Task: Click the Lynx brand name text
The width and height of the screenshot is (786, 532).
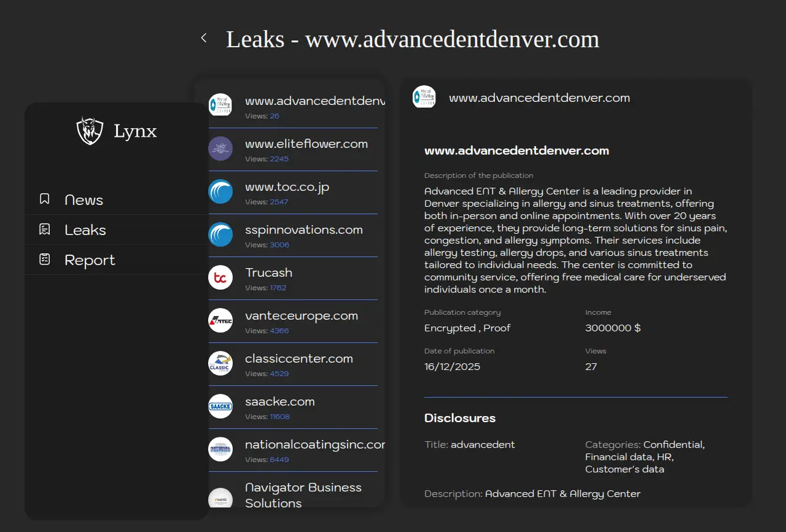Action: (x=135, y=131)
